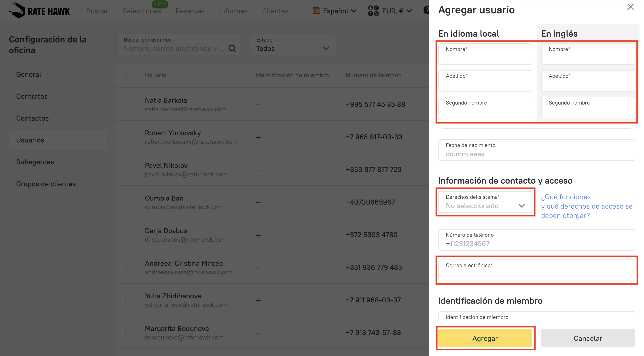Click the currency symbols icon

coord(373,11)
